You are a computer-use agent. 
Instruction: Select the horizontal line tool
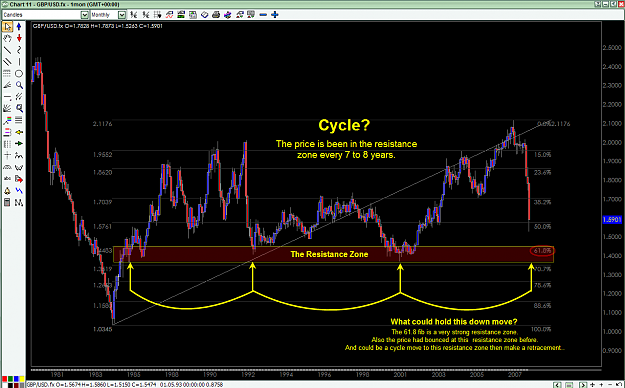[7, 97]
